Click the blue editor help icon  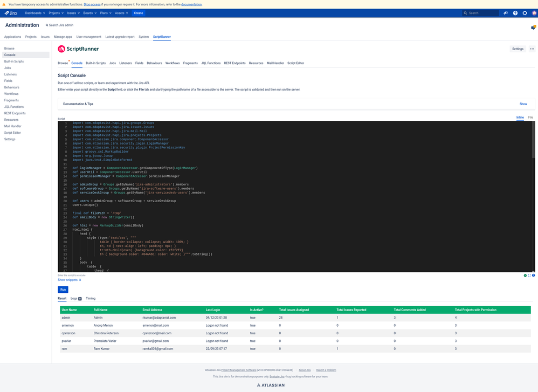click(533, 276)
